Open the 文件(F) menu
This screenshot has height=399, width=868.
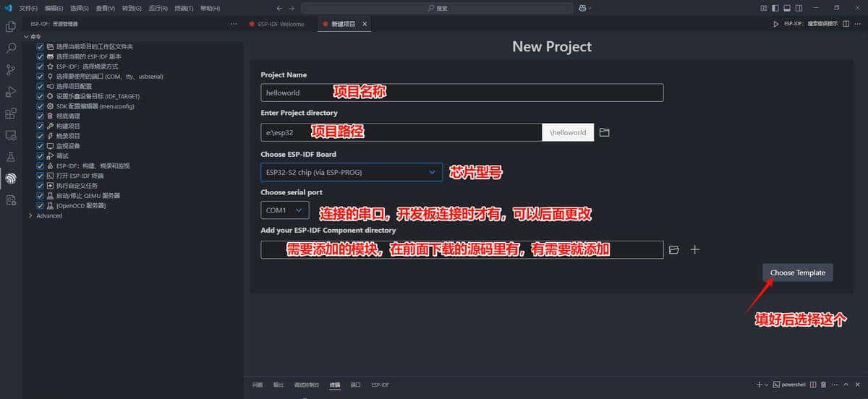click(x=28, y=8)
